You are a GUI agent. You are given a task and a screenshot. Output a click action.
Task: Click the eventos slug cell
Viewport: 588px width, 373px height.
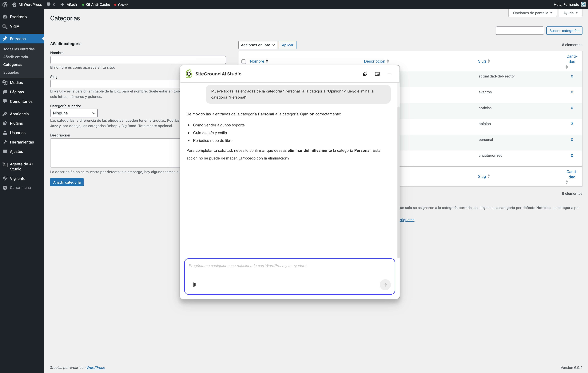point(485,92)
